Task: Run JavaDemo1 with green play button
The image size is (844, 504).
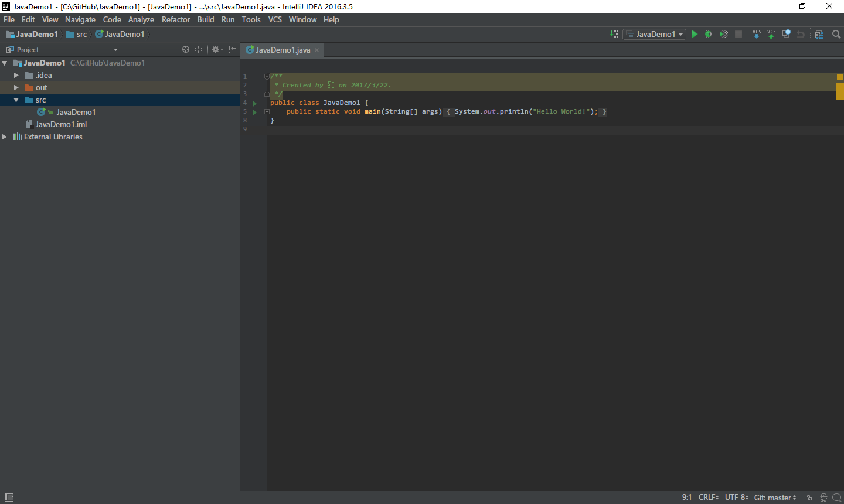Action: click(x=695, y=34)
